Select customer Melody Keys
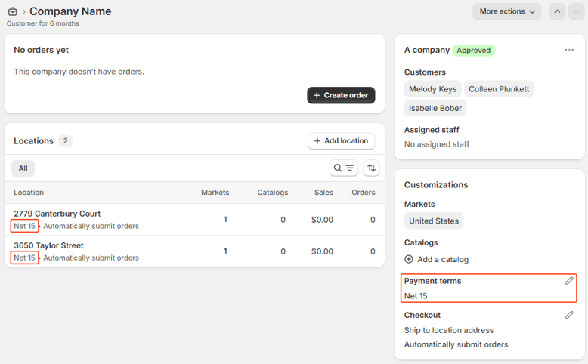This screenshot has width=588, height=364. [432, 89]
